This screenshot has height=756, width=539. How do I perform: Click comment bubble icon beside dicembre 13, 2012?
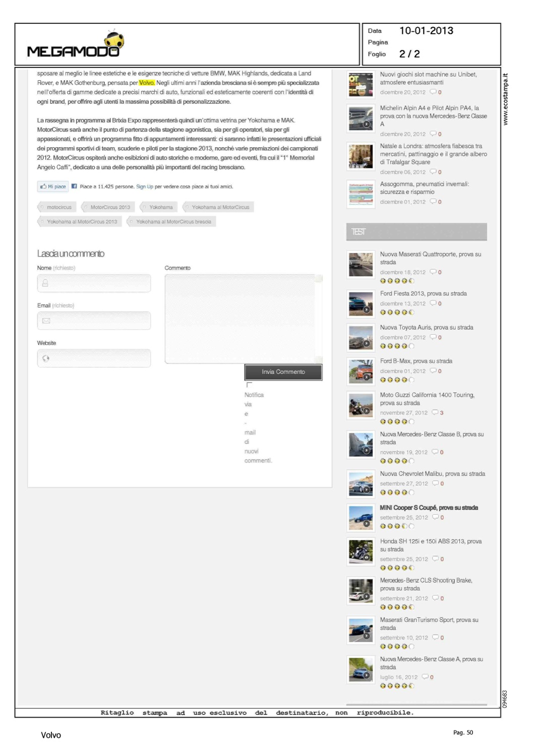coord(433,303)
